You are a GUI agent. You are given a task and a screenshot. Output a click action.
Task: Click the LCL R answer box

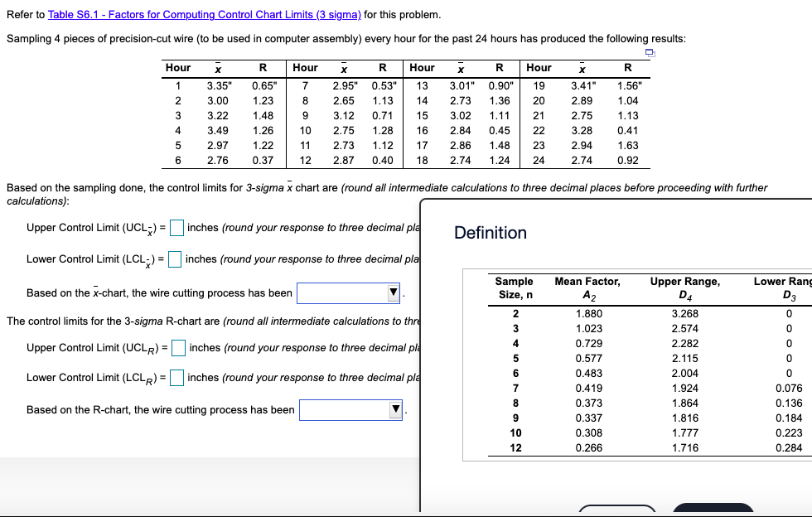[176, 377]
